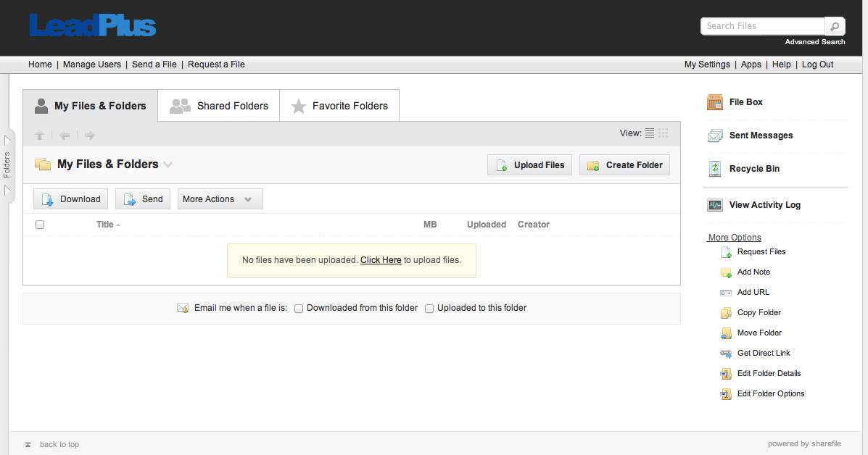This screenshot has height=455, width=868.
Task: Open Manage Users in the navigation
Action: pyautogui.click(x=92, y=64)
